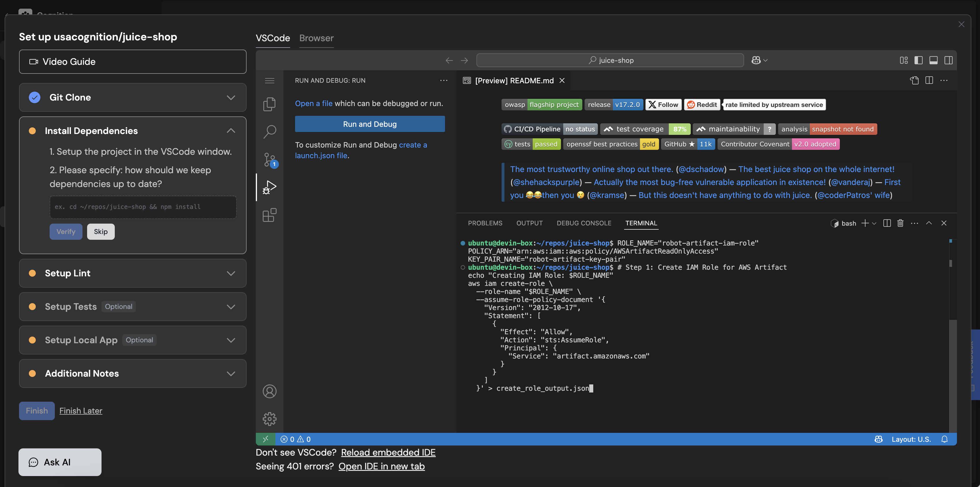
Task: Switch to the DEBUG CONSOLE tab
Action: point(583,223)
